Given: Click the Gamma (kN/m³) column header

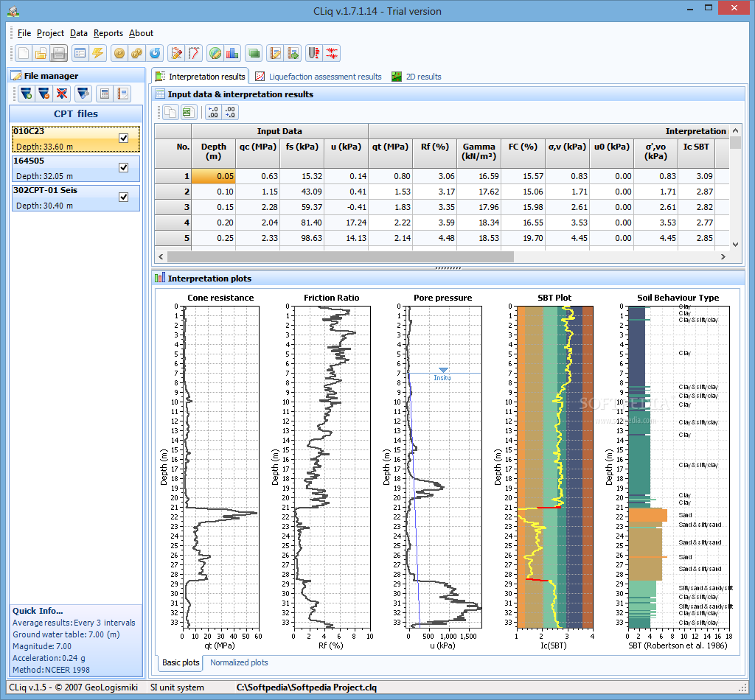Looking at the screenshot, I should click(479, 153).
